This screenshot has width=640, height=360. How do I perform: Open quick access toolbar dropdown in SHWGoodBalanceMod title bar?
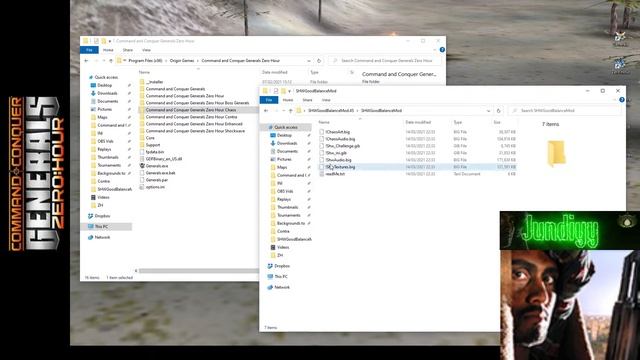pos(289,91)
